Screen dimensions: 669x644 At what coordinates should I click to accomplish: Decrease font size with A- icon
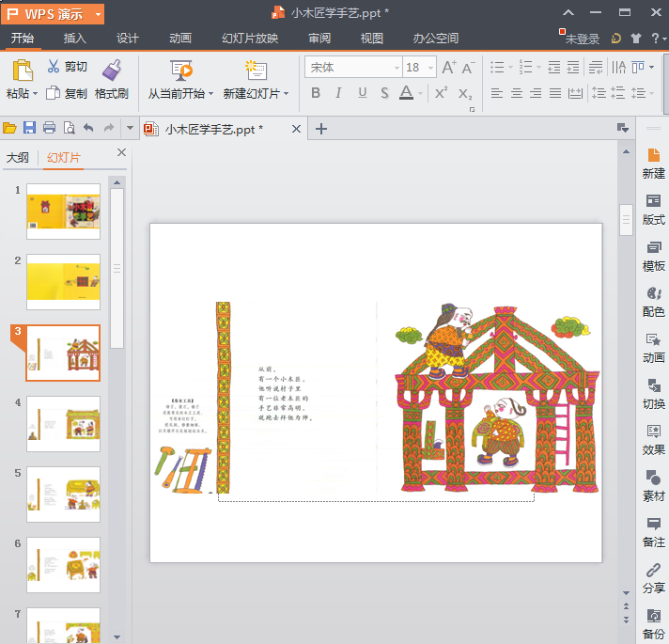click(469, 68)
